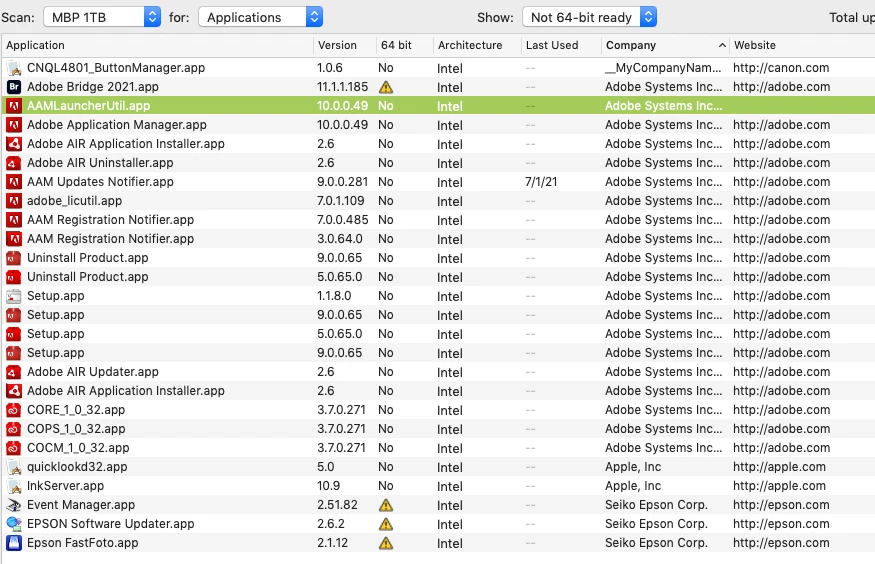Viewport: 875px width, 564px height.
Task: Open the 'for: Applications' dropdown
Action: click(261, 17)
